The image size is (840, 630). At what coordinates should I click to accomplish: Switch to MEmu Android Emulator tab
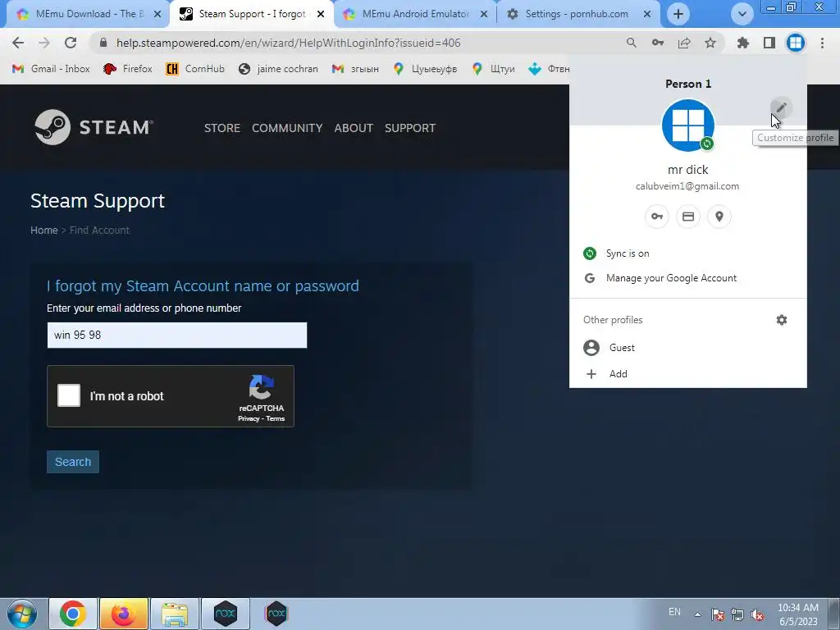pos(415,14)
